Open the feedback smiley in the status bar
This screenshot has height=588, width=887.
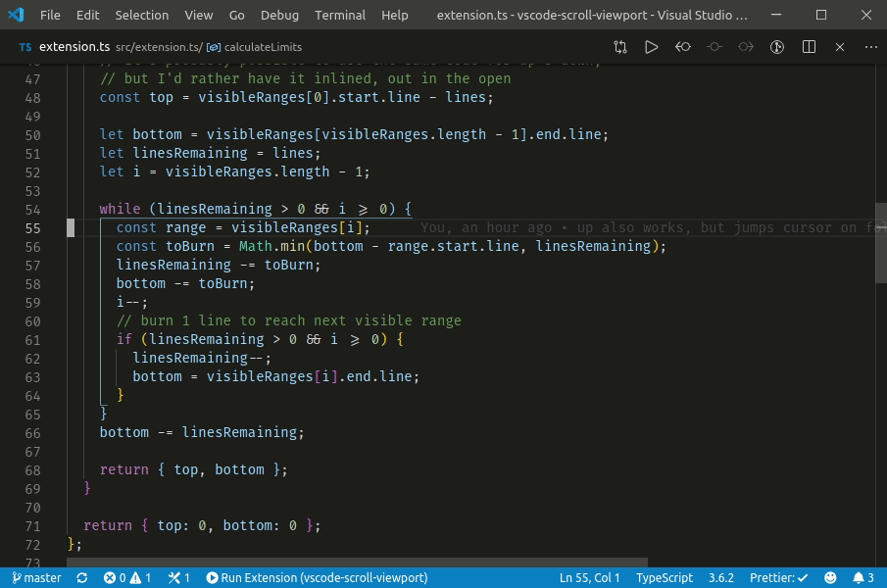click(x=828, y=577)
